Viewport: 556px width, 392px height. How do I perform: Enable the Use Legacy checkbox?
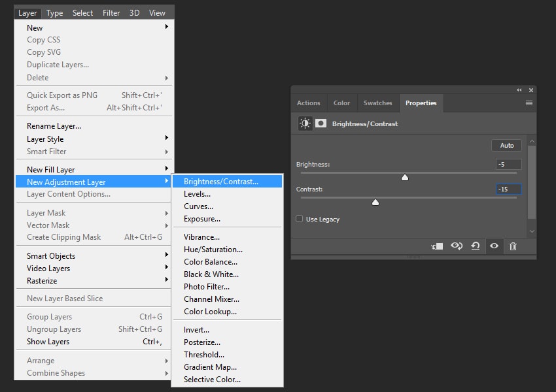click(300, 219)
